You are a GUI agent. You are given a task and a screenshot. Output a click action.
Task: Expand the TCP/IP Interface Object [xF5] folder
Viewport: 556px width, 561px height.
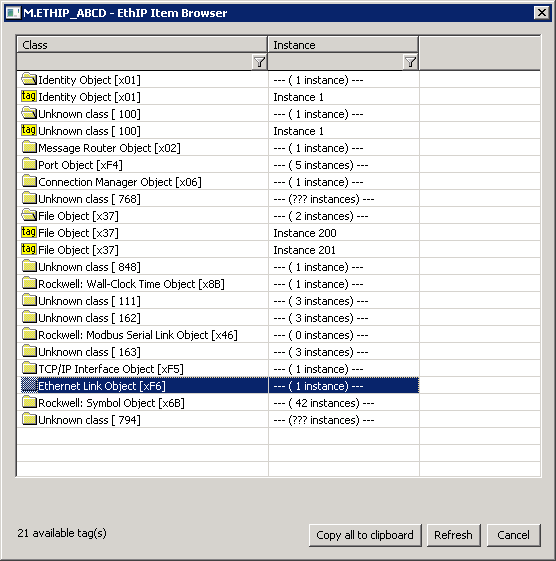(29, 368)
